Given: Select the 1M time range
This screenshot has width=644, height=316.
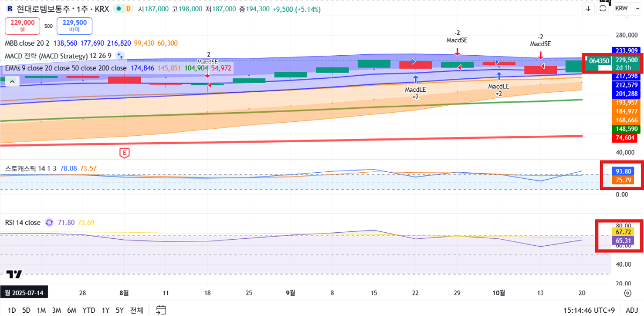Looking at the screenshot, I should tap(41, 310).
